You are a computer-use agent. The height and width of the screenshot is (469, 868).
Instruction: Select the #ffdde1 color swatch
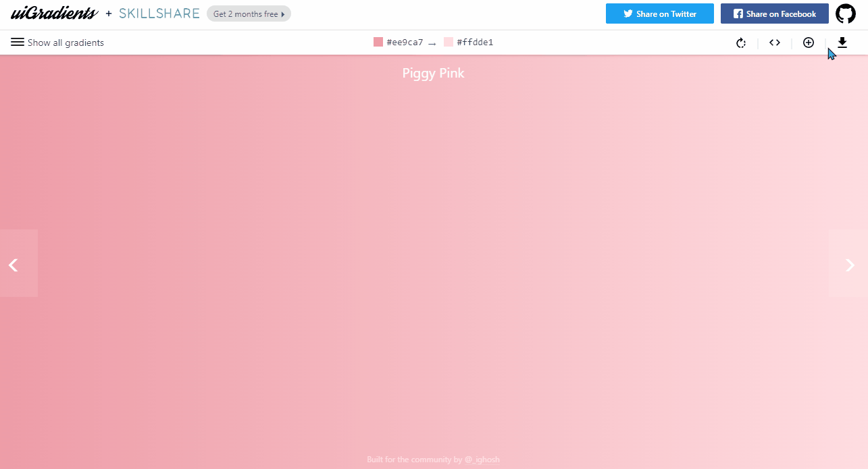(x=449, y=43)
